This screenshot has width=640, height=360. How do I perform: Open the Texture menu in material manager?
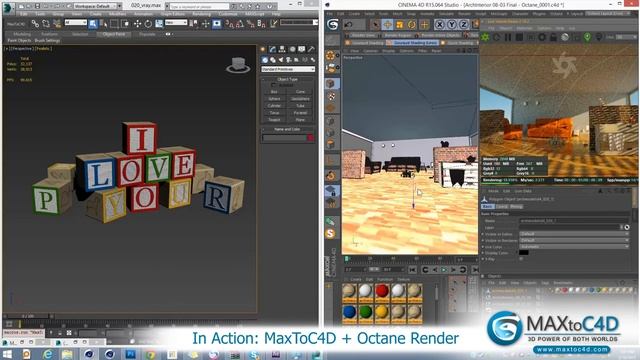point(403,280)
